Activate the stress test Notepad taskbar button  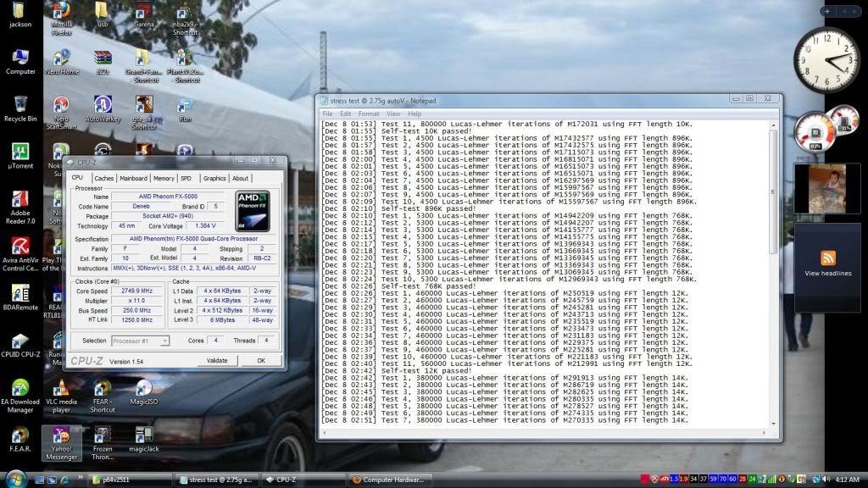click(216, 480)
